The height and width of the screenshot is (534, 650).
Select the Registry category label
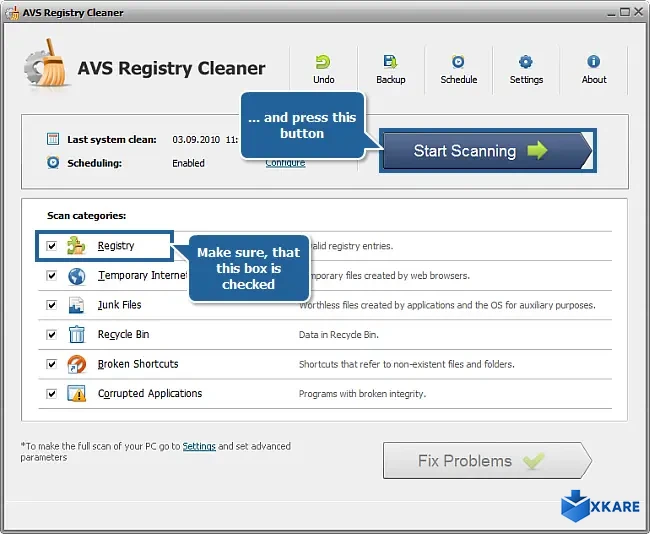(x=116, y=246)
